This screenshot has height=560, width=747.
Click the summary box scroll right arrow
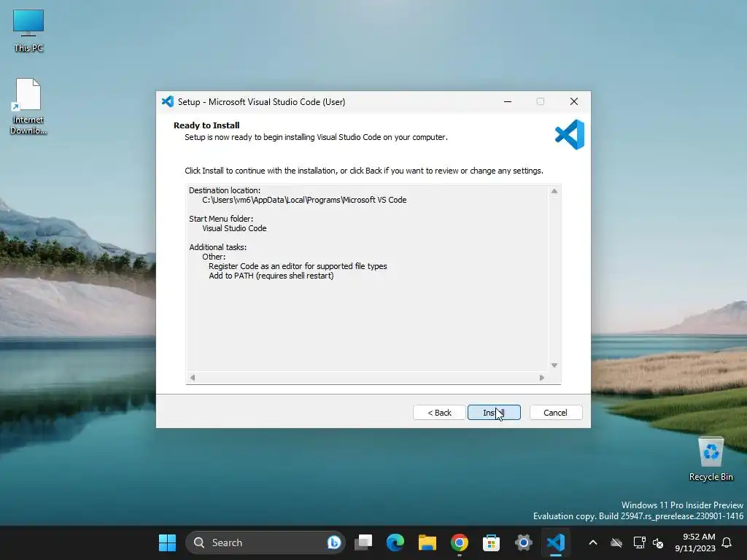tap(542, 378)
